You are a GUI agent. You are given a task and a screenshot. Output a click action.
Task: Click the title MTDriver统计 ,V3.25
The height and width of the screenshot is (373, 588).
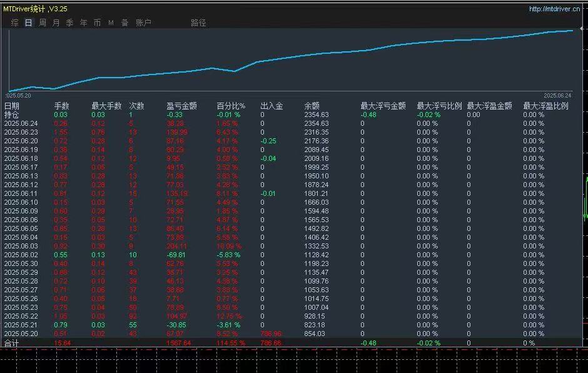click(35, 9)
